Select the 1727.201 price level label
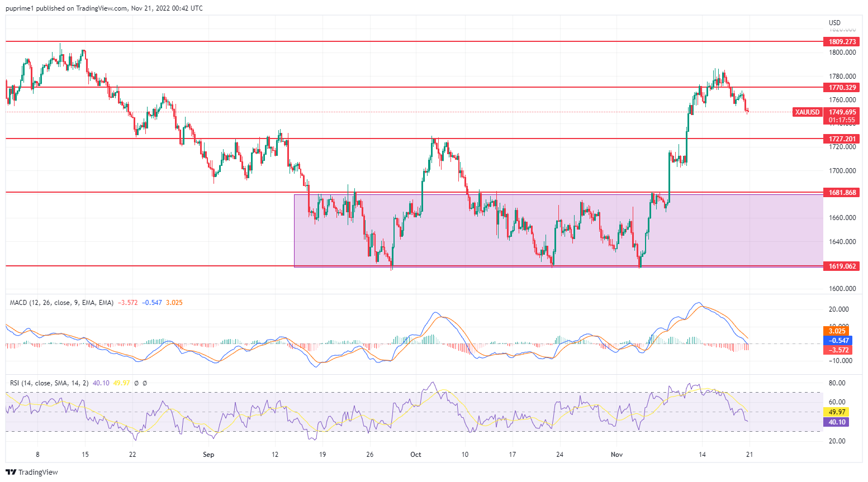This screenshot has width=868, height=482. (842, 139)
